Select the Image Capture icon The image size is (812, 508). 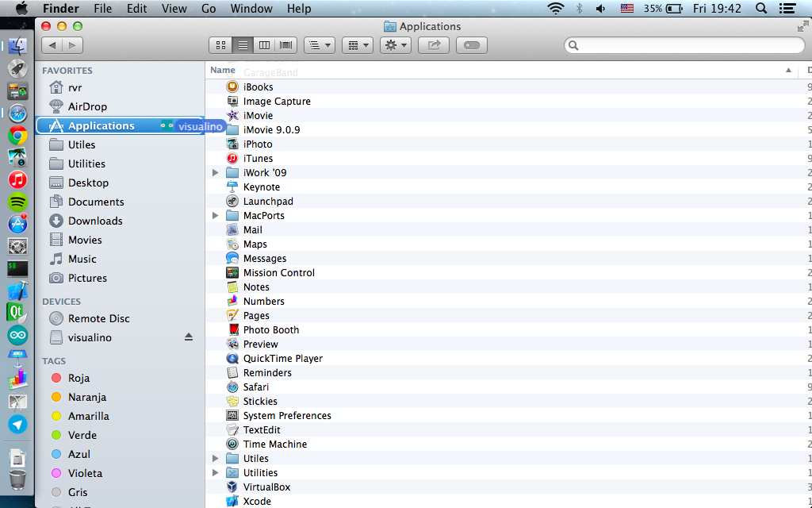pyautogui.click(x=232, y=101)
